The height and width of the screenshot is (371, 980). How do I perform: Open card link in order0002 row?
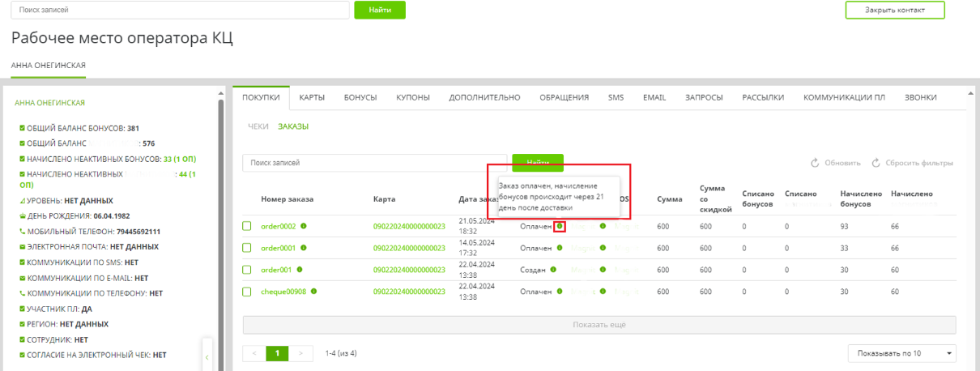tap(409, 226)
